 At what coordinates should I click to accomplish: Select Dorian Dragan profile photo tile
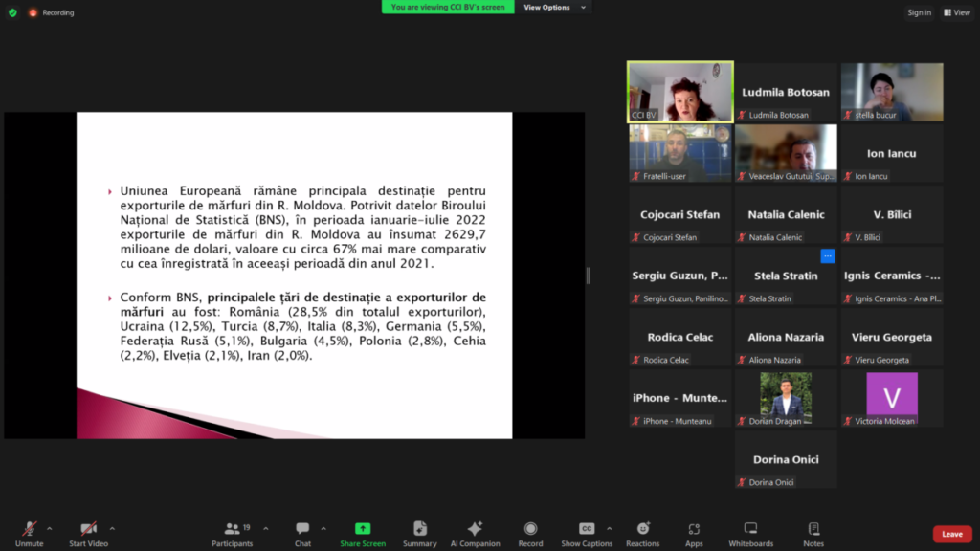pyautogui.click(x=786, y=398)
